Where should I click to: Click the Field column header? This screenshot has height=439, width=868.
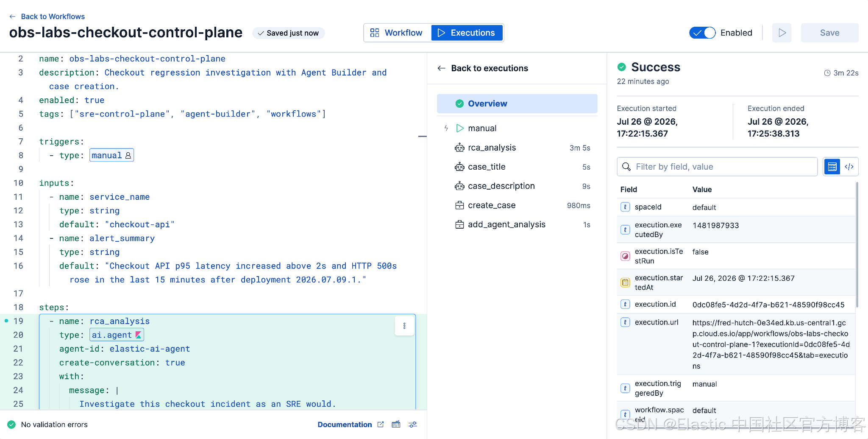click(x=629, y=190)
